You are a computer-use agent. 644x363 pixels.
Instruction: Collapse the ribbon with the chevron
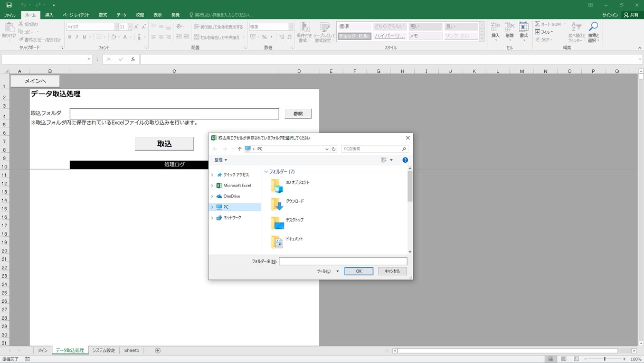640,48
